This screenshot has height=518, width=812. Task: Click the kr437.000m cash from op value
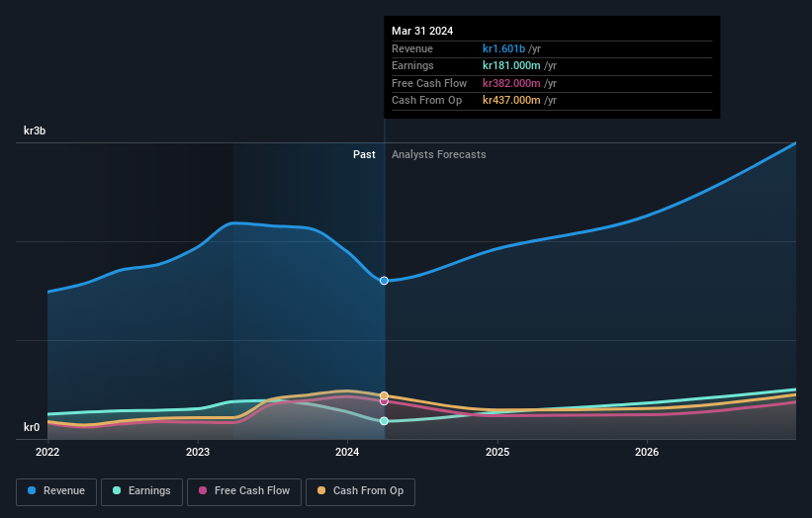point(511,101)
